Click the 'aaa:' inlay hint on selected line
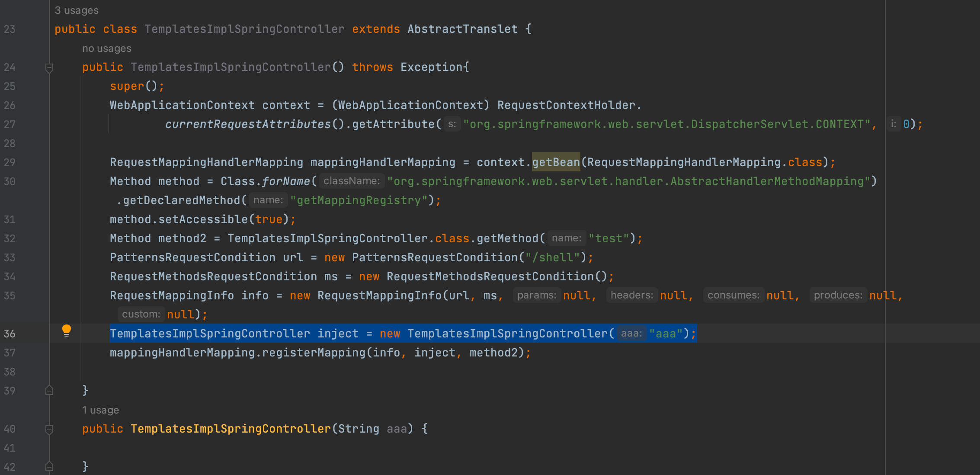The width and height of the screenshot is (980, 475). 631,334
